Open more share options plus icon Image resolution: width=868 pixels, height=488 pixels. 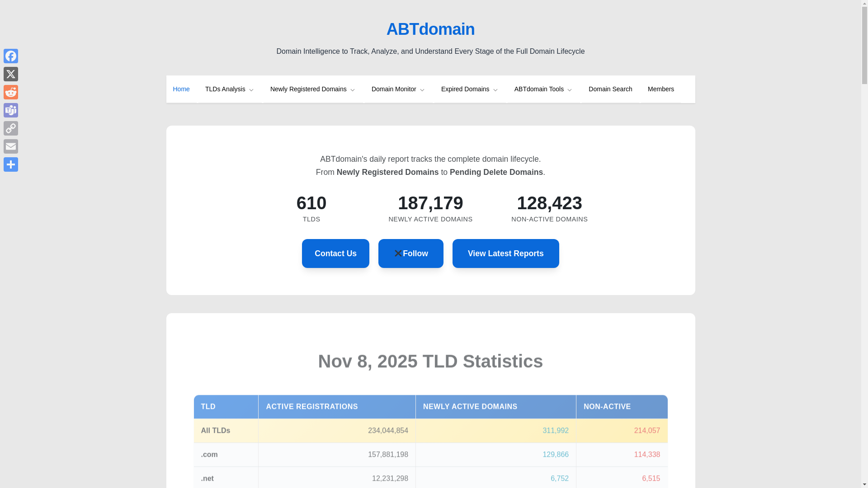click(11, 164)
